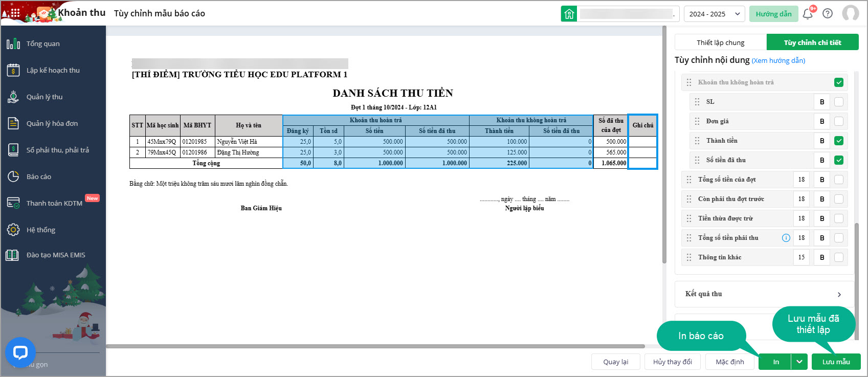Click the drag handle of the Thành tiền row
868x377 pixels.
[697, 141]
